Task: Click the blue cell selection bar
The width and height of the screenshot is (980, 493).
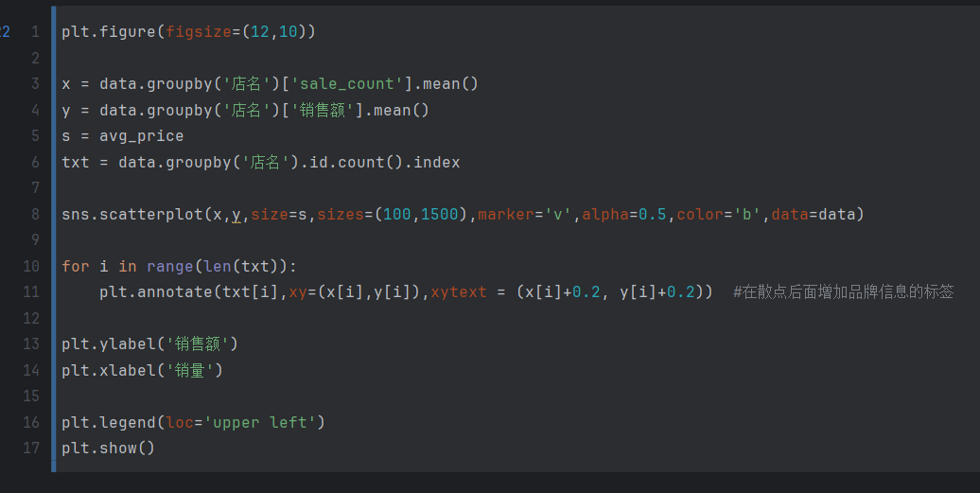Action: click(x=54, y=238)
